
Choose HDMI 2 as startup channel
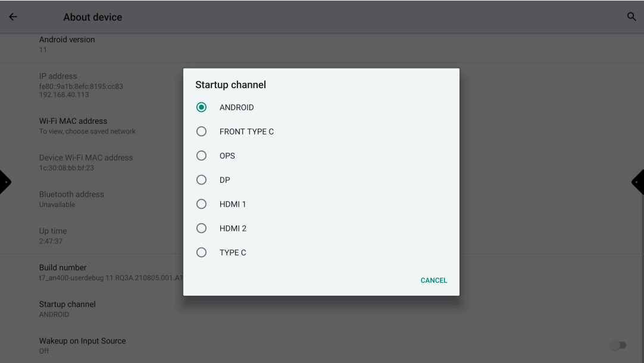(202, 229)
